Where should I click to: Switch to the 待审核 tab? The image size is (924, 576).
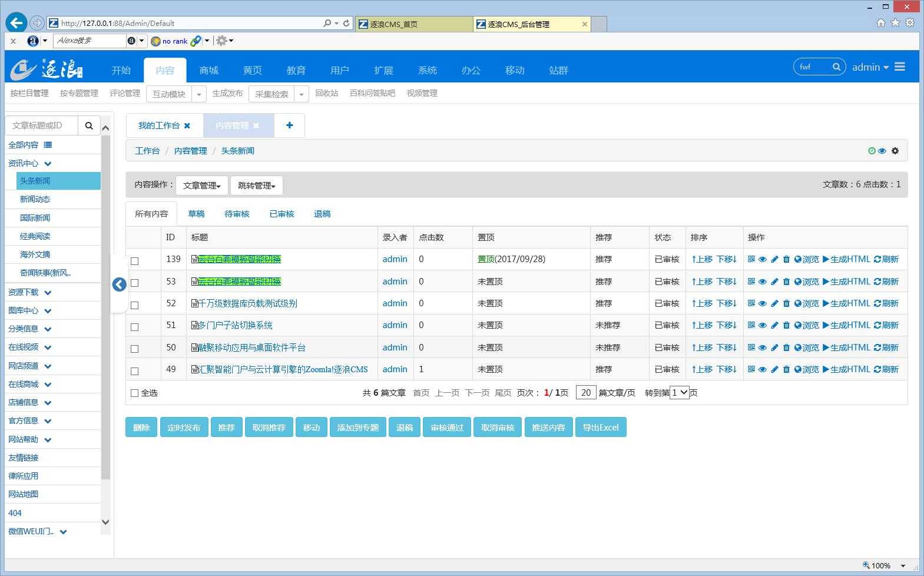tap(237, 214)
